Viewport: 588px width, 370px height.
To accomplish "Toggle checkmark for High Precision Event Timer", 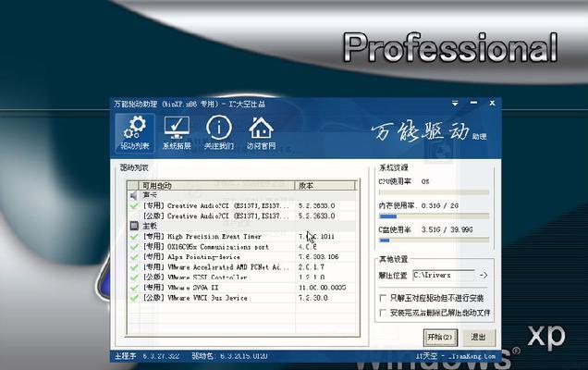I will [134, 237].
